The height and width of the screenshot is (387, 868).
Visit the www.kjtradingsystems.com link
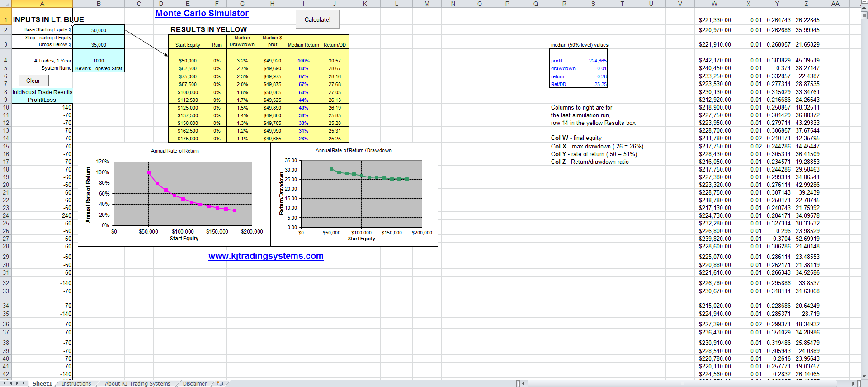point(266,256)
